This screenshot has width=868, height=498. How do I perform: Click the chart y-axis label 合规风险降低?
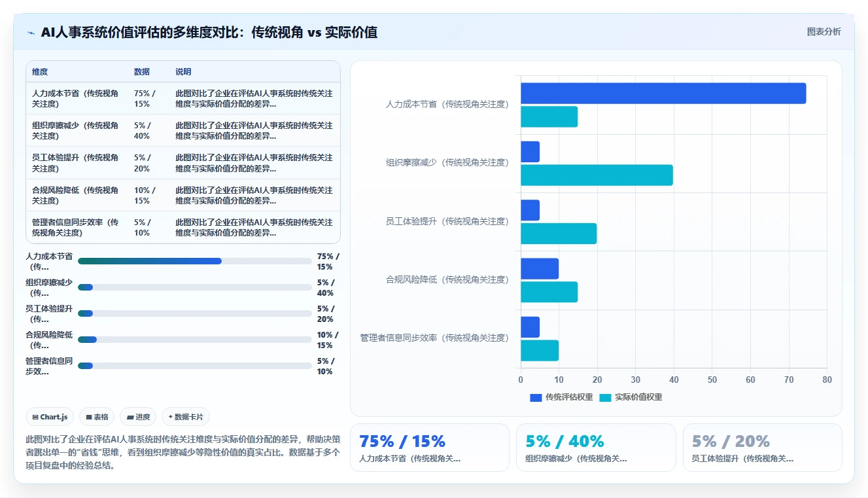pyautogui.click(x=447, y=279)
